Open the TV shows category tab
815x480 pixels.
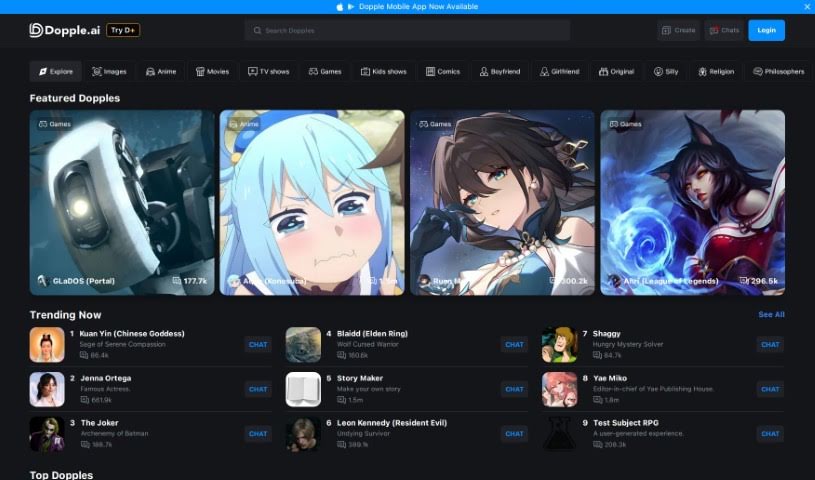(269, 72)
